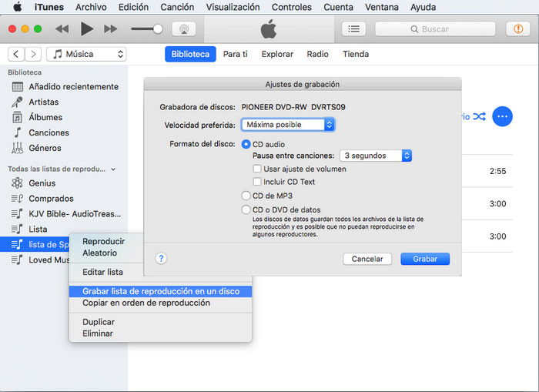Enable Usar ajuste de volumen checkbox
Screen dimensions: 539x392
(256, 169)
